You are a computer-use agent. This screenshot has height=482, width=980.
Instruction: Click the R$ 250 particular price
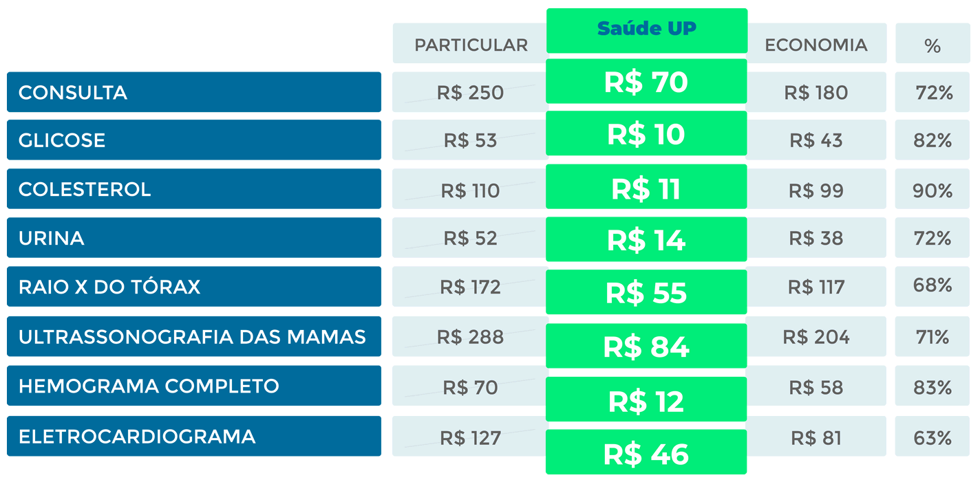(471, 92)
